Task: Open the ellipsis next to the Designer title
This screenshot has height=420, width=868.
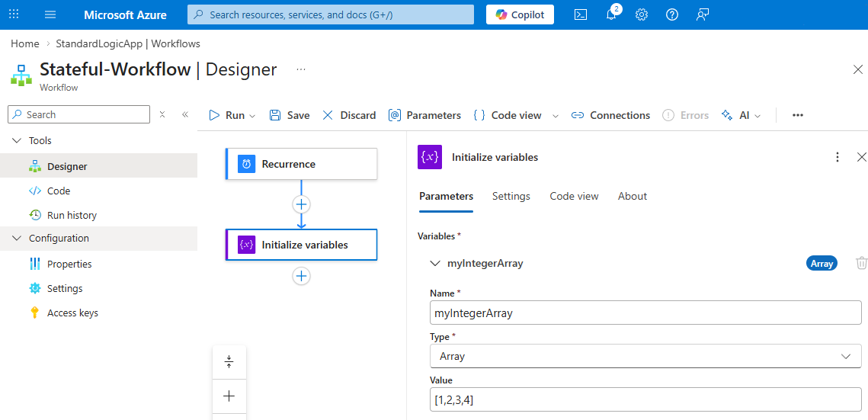Action: click(x=300, y=69)
